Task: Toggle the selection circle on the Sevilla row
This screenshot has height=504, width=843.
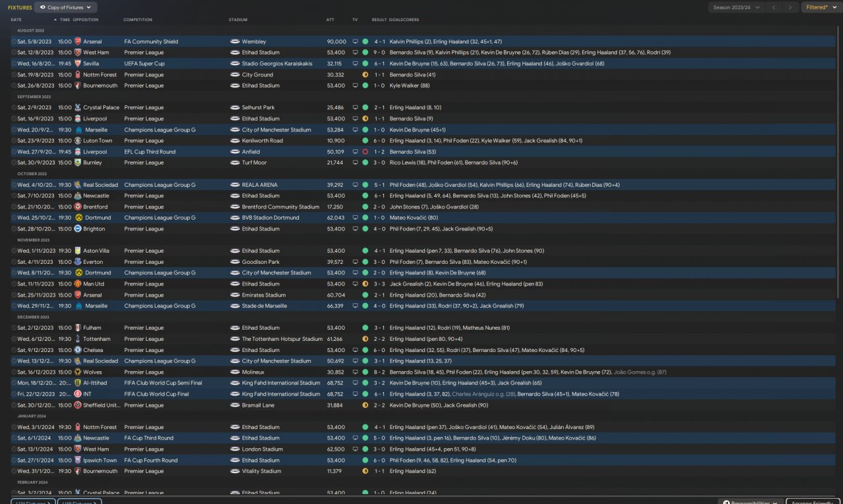Action: pos(14,64)
